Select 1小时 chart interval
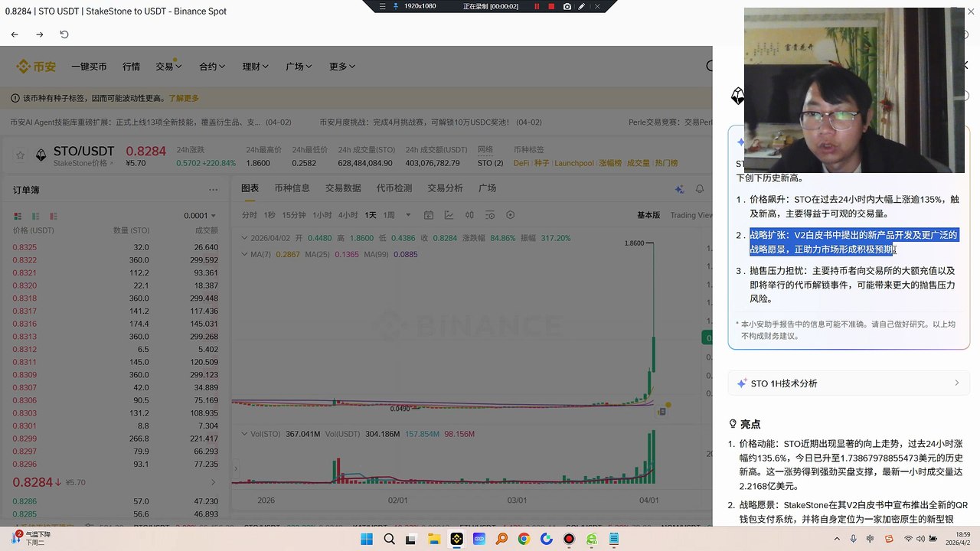Screen dimensions: 980x551 [322, 215]
